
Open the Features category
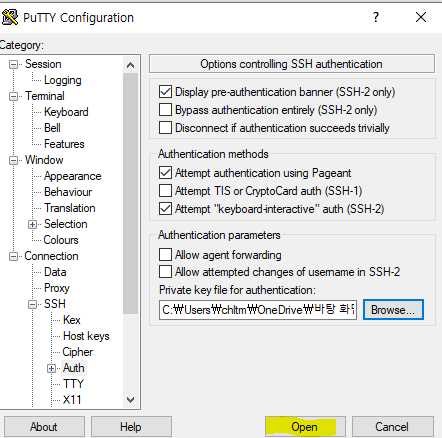tap(64, 144)
